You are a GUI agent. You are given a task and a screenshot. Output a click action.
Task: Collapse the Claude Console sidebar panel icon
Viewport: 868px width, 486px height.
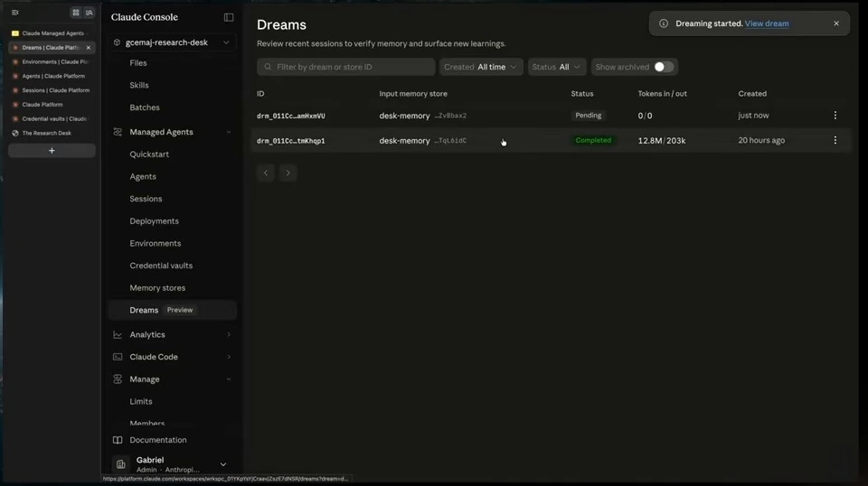[229, 17]
